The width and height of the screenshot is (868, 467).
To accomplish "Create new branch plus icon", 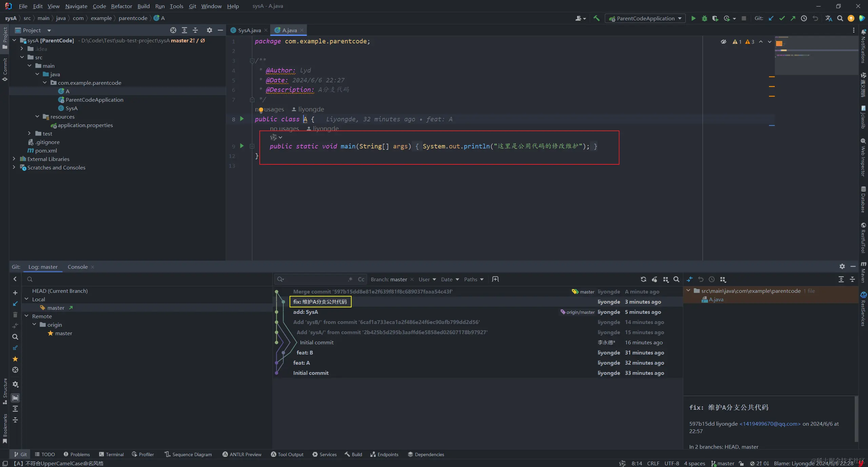I will tap(15, 293).
